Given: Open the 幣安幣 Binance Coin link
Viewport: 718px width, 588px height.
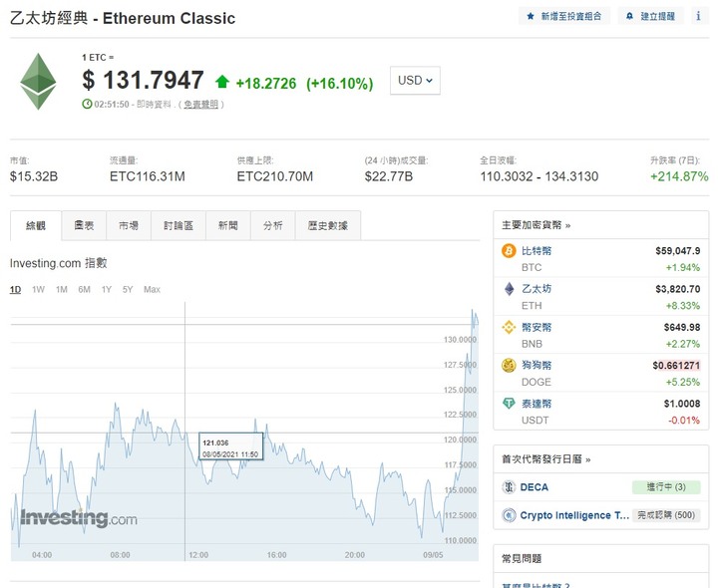Looking at the screenshot, I should pyautogui.click(x=537, y=327).
